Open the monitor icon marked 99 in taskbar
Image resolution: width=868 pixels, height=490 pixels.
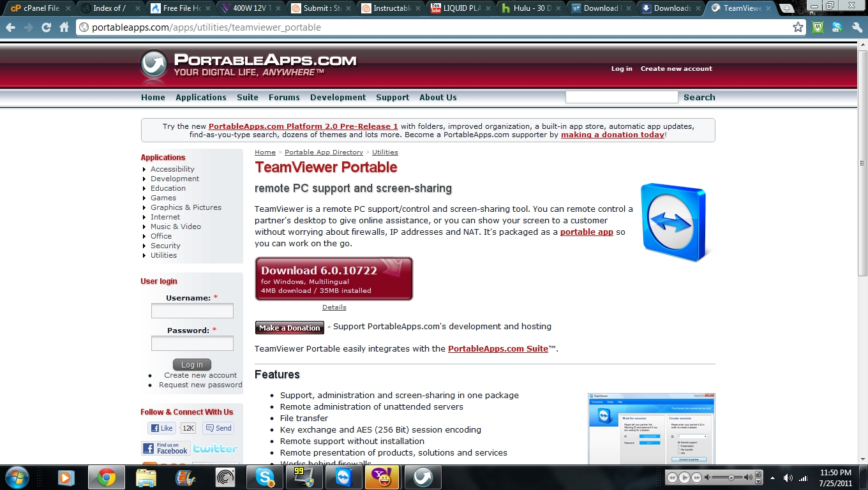(x=303, y=477)
